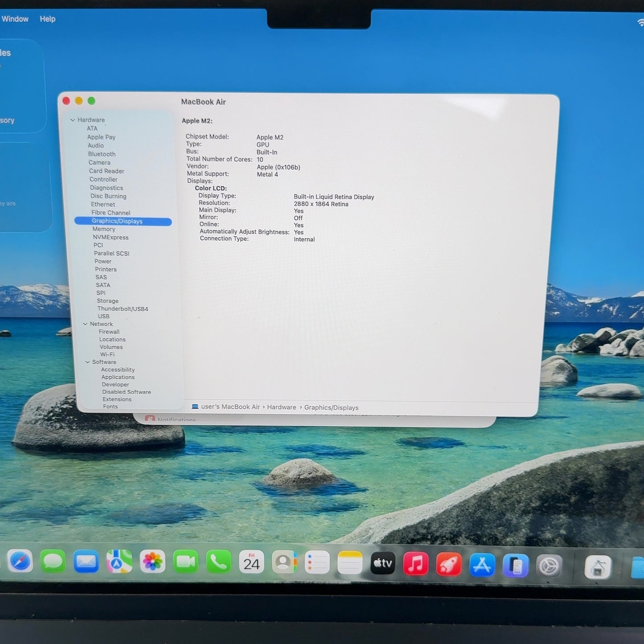Open the Photos app icon
This screenshot has width=644, height=644.
(x=152, y=562)
